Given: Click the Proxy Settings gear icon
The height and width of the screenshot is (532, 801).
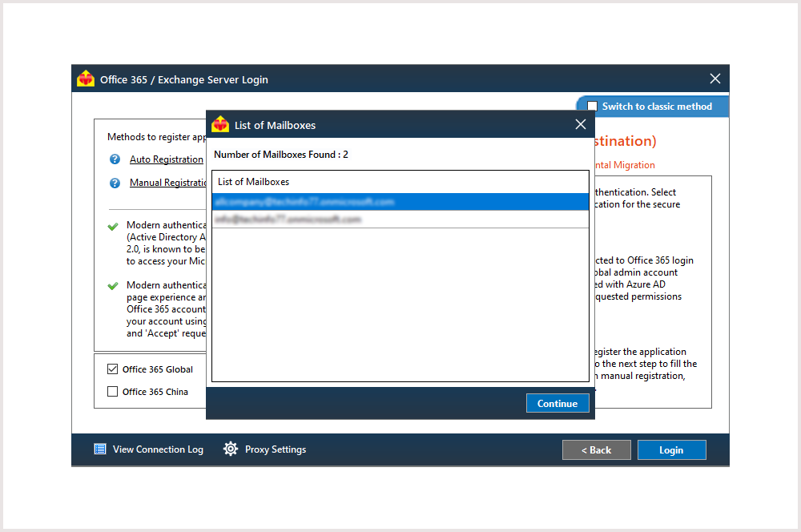Looking at the screenshot, I should (x=231, y=449).
